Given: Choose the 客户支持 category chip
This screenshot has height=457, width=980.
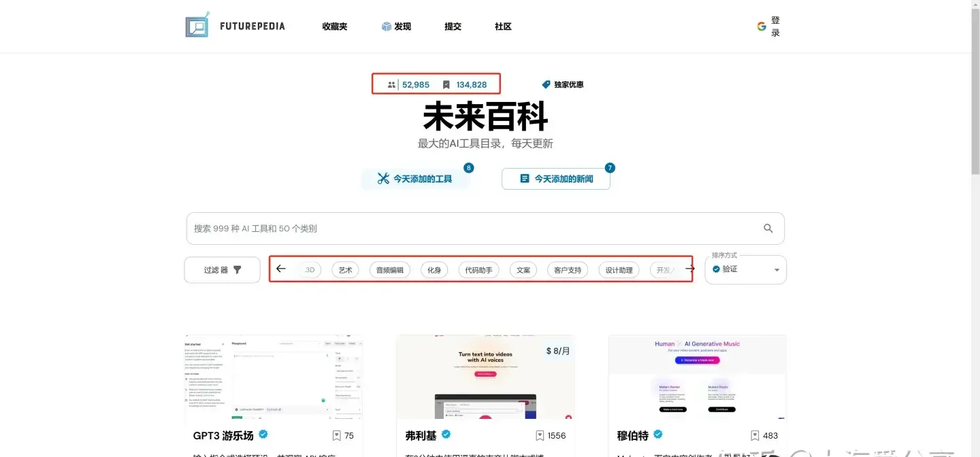Looking at the screenshot, I should 568,270.
